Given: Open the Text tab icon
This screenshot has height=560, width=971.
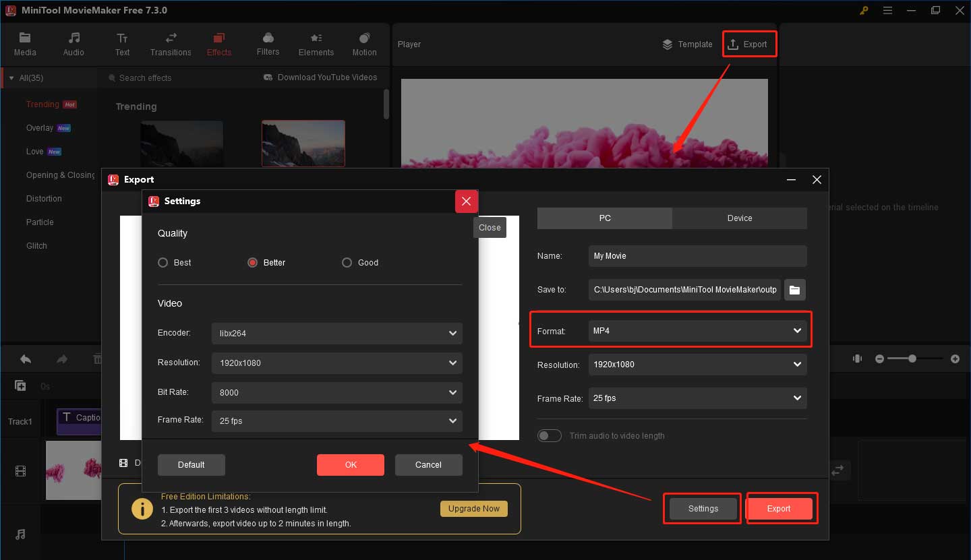Looking at the screenshot, I should click(x=122, y=38).
